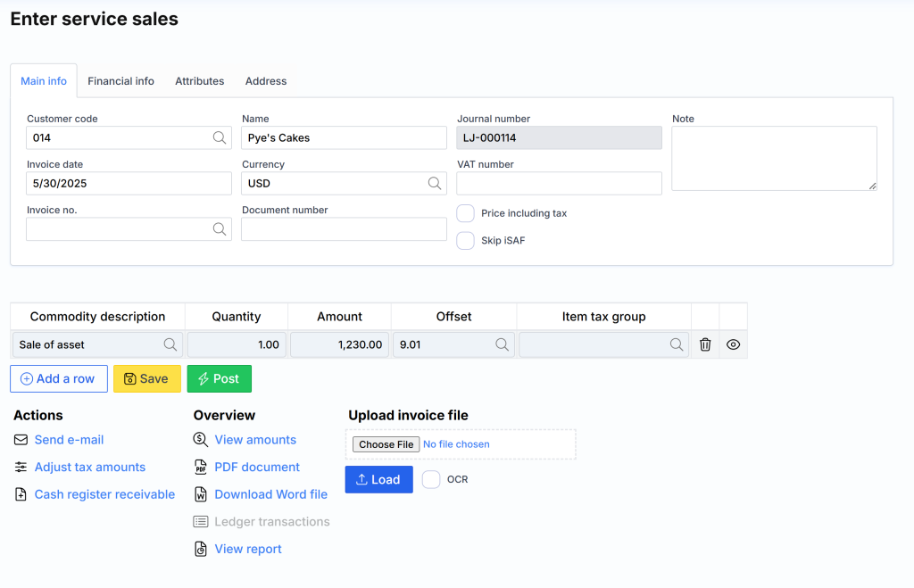Click the trash icon to delete the row
Image resolution: width=914 pixels, height=588 pixels.
pyautogui.click(x=705, y=344)
